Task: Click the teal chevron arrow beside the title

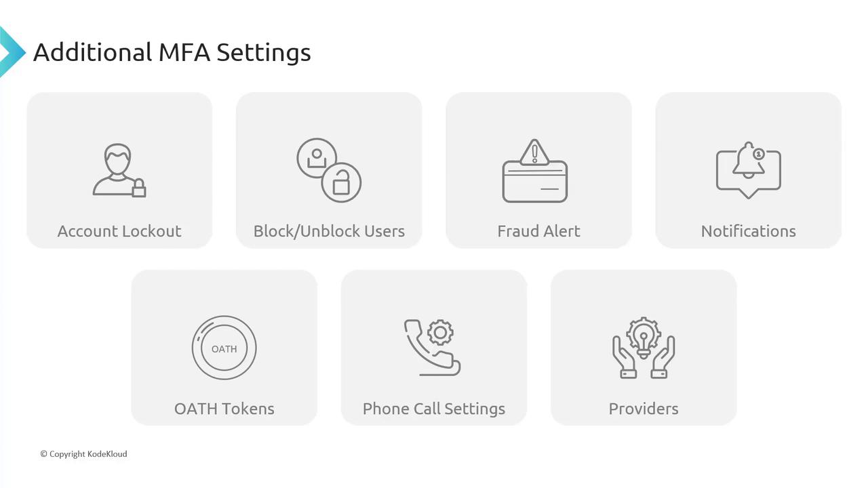Action: pyautogui.click(x=10, y=52)
